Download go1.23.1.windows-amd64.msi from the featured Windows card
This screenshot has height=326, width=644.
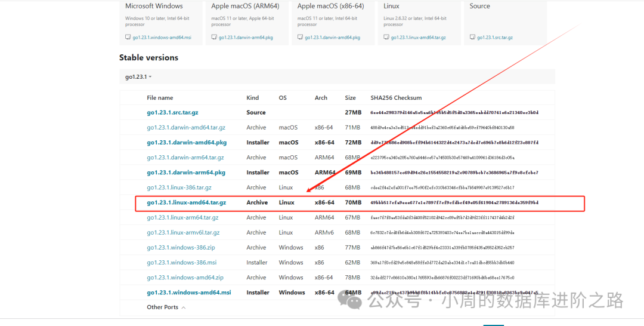pos(162,38)
